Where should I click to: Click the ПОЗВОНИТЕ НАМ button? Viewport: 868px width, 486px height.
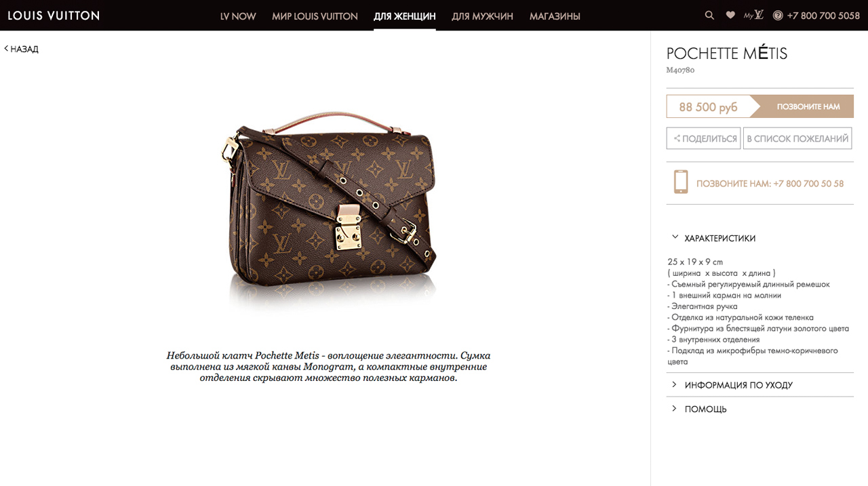[x=806, y=106]
